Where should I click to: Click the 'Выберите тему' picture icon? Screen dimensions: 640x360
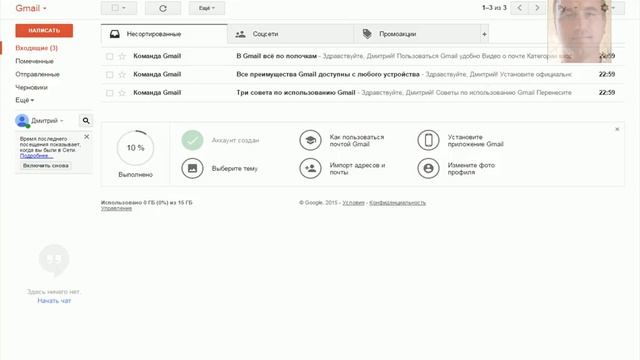point(192,168)
